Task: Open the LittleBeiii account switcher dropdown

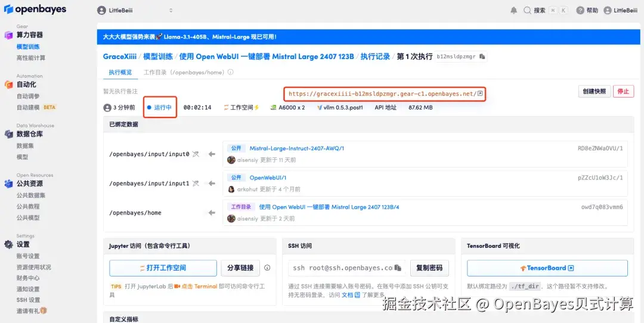Action: click(x=135, y=11)
